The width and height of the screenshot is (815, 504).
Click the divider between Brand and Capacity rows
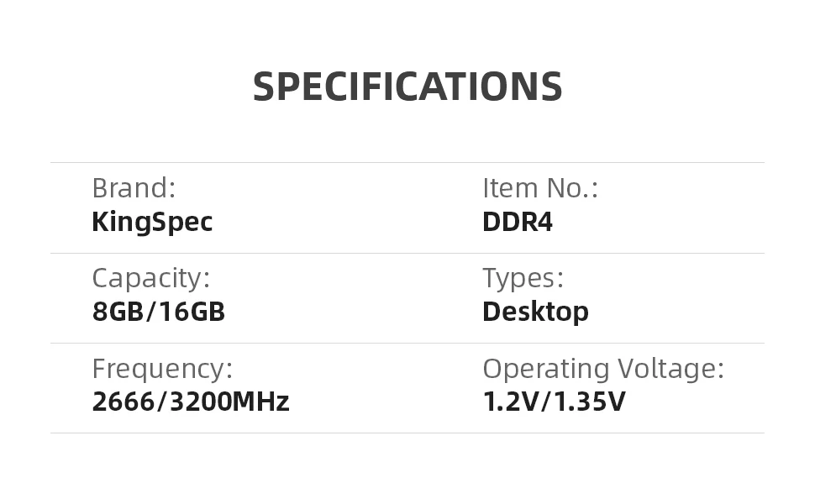tap(407, 253)
